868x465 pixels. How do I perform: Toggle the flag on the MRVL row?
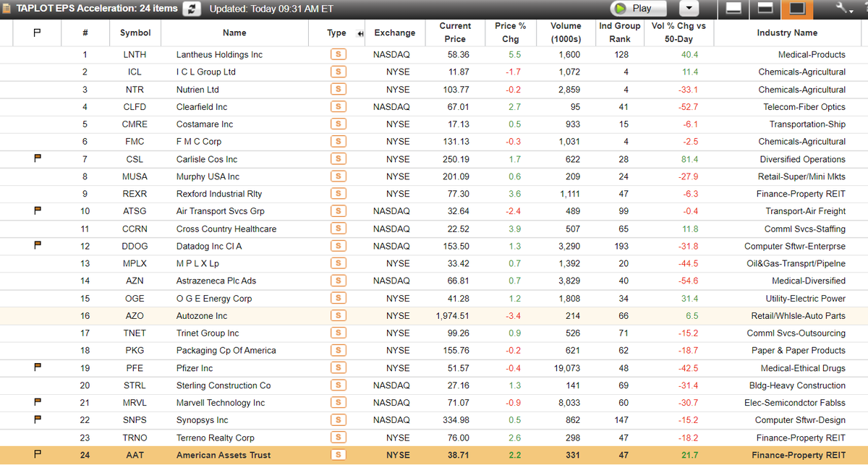(38, 402)
